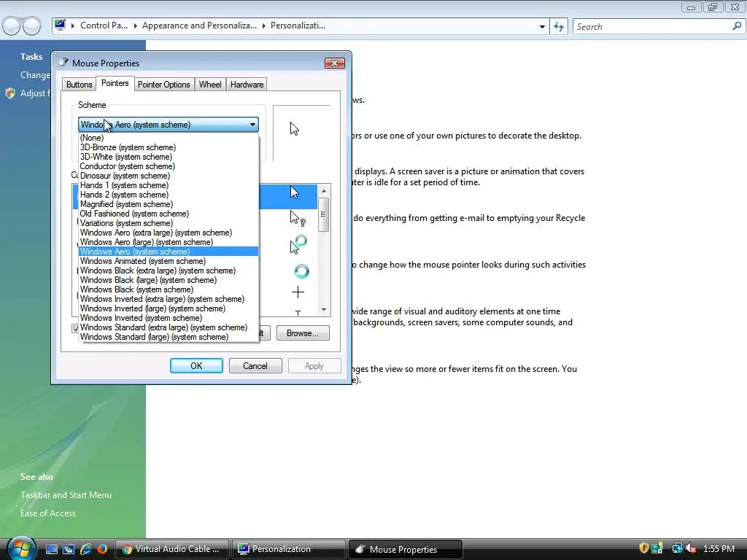Choose Windows Inverted (extra large) scheme
747x560 pixels.
(169, 299)
